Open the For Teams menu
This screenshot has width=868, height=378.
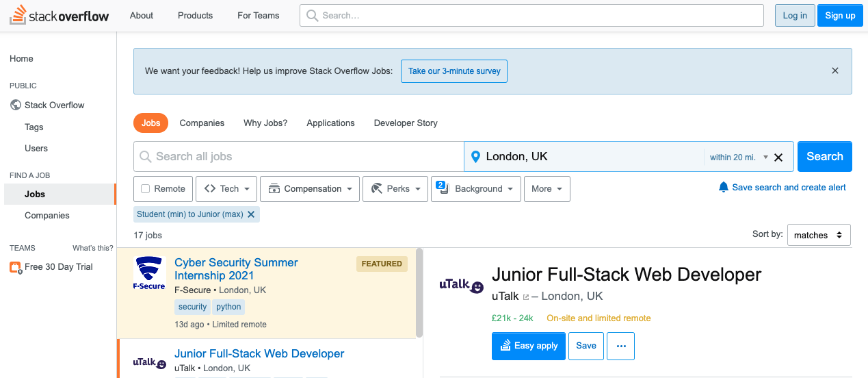(259, 15)
